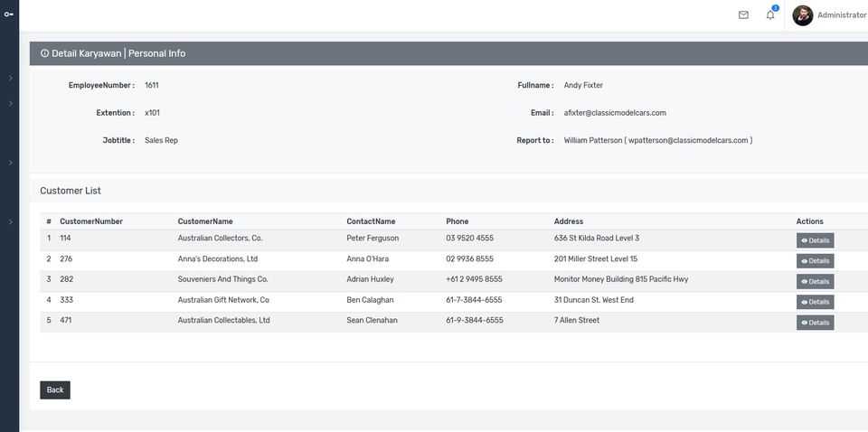
Task: Expand the third sidebar chevron item
Action: [x=11, y=163]
